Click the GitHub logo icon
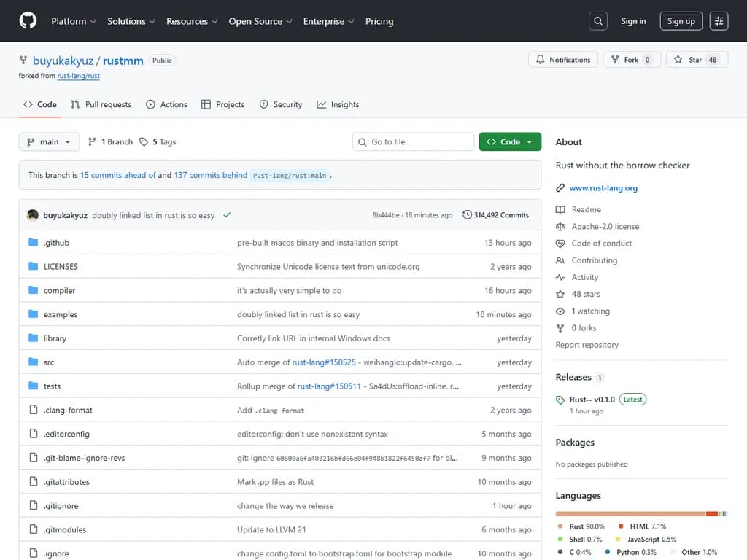Screen dimensions: 747x560 tap(28, 21)
